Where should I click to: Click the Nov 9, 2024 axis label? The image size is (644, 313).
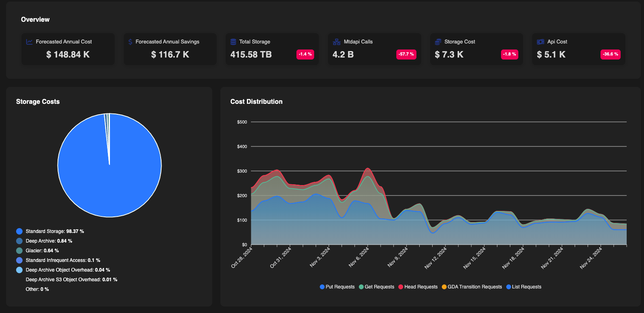point(398,257)
